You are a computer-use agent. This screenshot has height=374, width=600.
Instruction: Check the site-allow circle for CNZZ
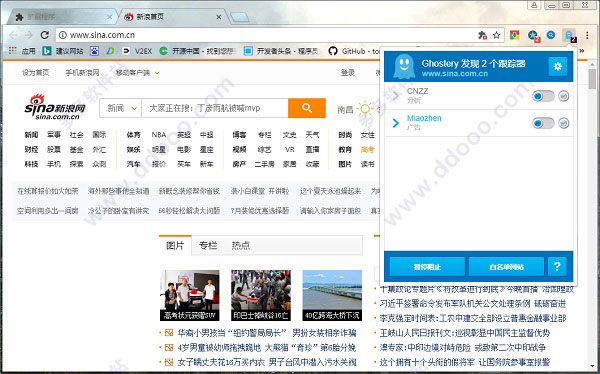[564, 96]
